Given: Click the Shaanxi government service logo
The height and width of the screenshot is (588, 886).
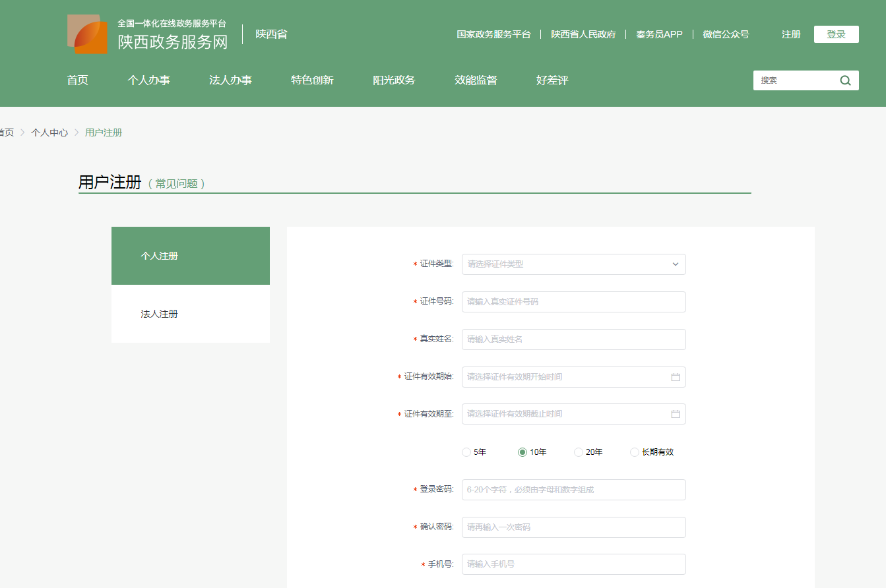Looking at the screenshot, I should pos(87,34).
